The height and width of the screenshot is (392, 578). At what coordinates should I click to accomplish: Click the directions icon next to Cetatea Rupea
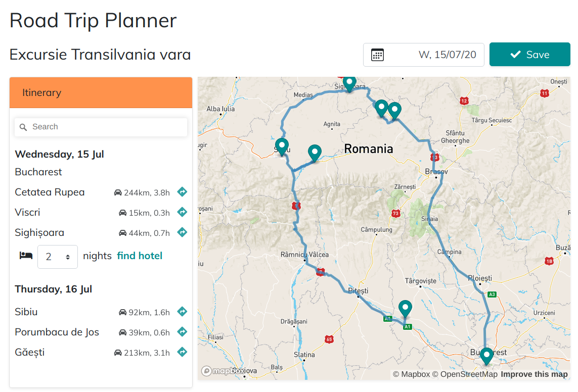(182, 191)
